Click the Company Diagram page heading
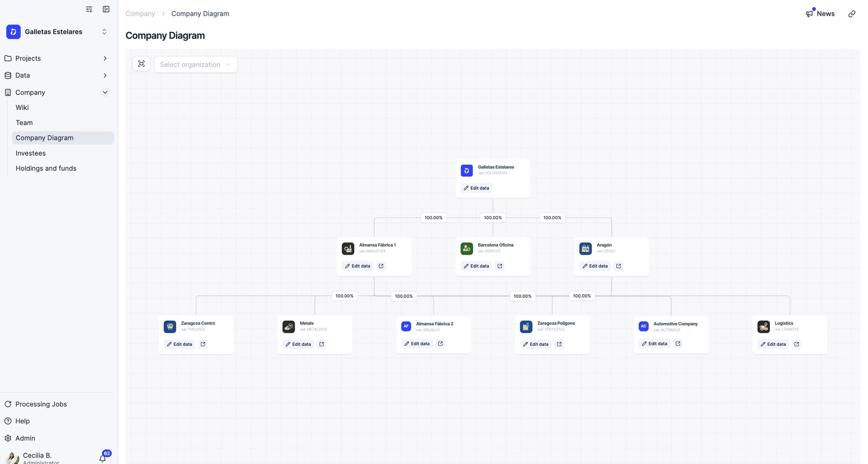This screenshot has height=464, width=868. coord(165,35)
